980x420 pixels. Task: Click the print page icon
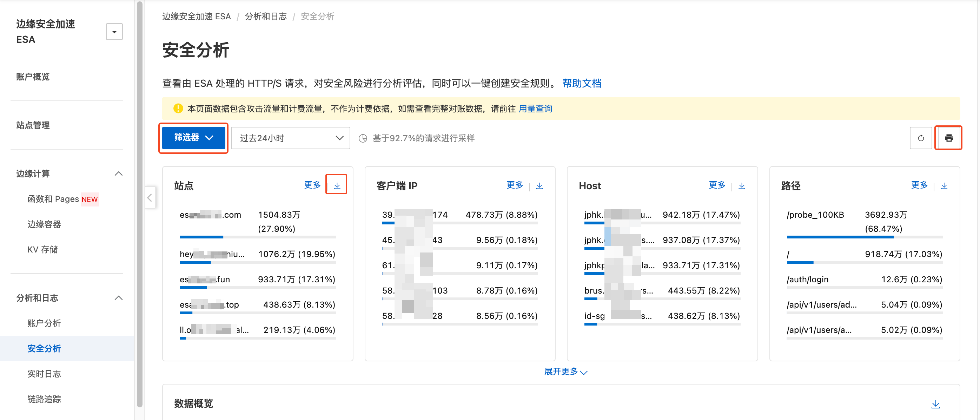tap(948, 138)
